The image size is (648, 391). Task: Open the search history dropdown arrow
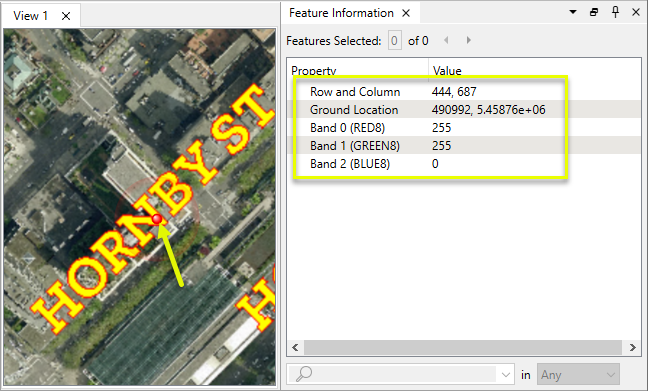click(x=505, y=375)
